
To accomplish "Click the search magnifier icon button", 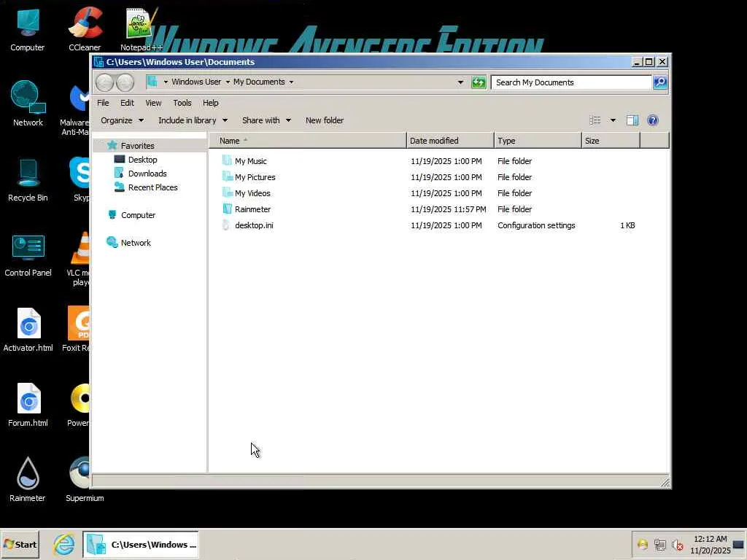I will 660,82.
